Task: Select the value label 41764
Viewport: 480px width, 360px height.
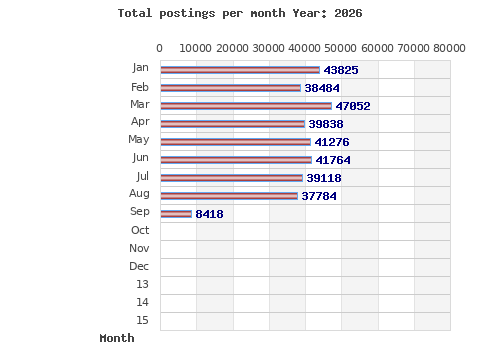Action: (333, 160)
